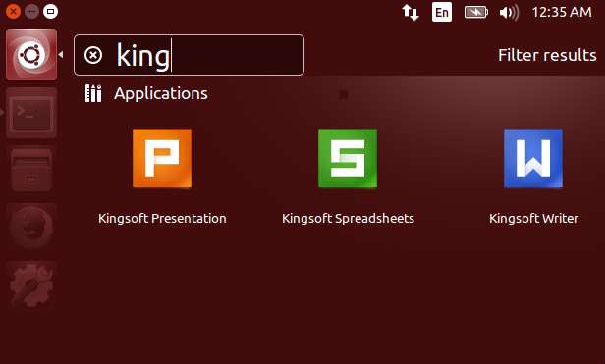Open the Firefox launcher icon
This screenshot has width=605, height=364.
click(x=31, y=228)
